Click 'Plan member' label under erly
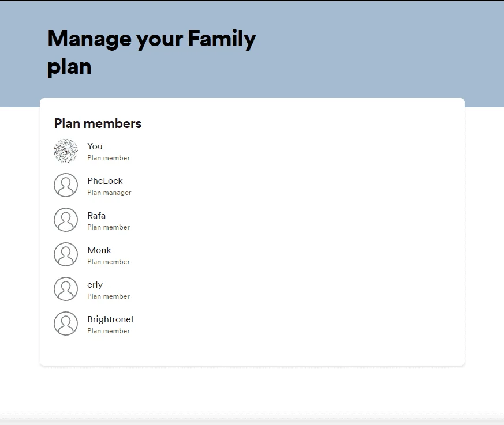Screen dimensions: 504x425 click(109, 296)
